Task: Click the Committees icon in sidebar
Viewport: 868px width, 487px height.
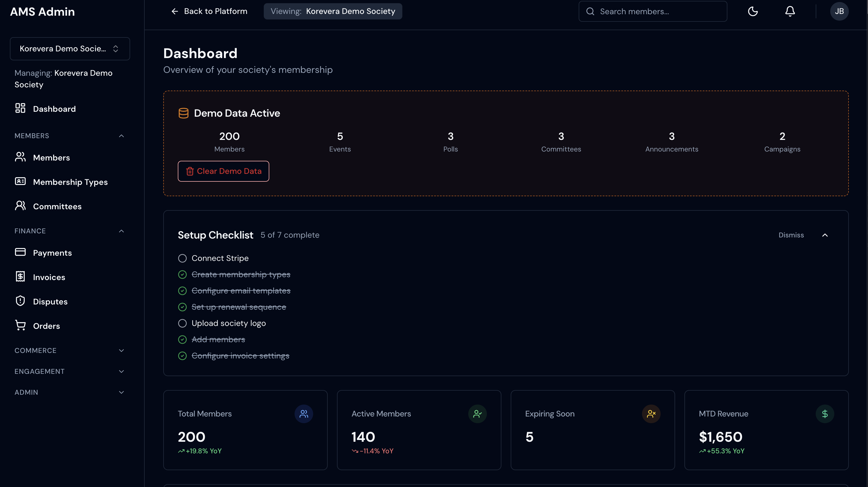Action: tap(20, 206)
